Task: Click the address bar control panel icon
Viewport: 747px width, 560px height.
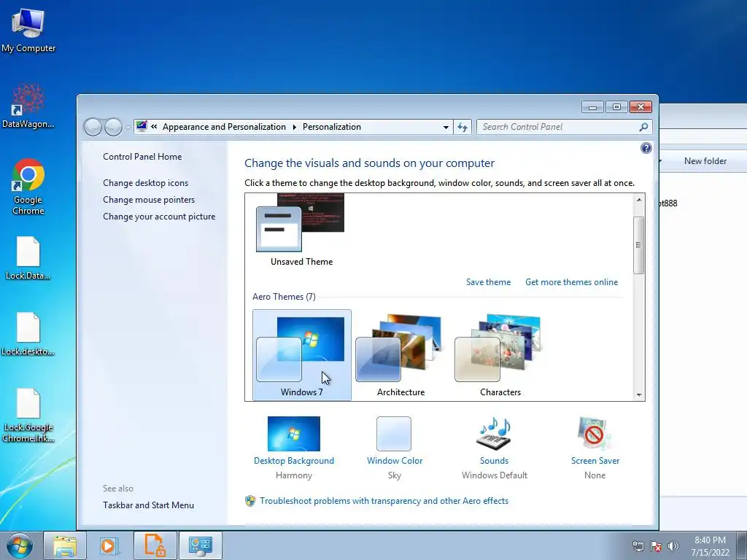Action: 142,127
